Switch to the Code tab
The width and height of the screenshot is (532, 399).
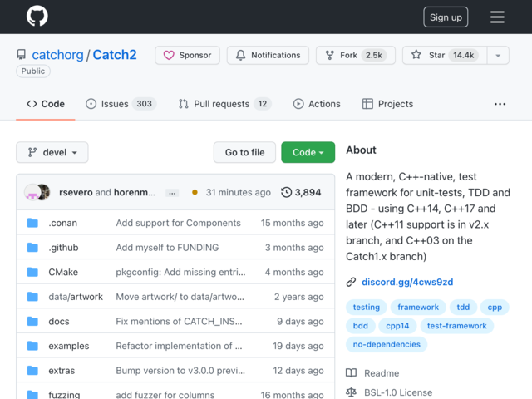point(46,104)
